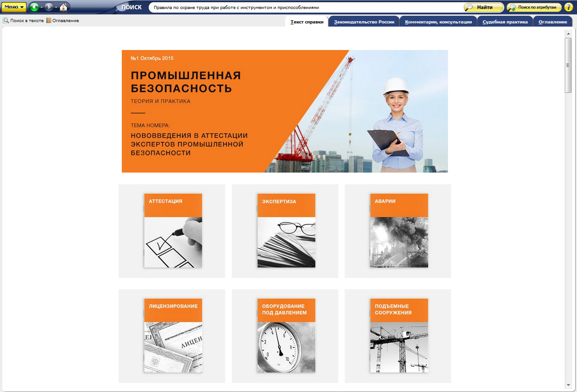Open the Экспертиза section cover
Screen dimensions: 577x392
coord(286,231)
